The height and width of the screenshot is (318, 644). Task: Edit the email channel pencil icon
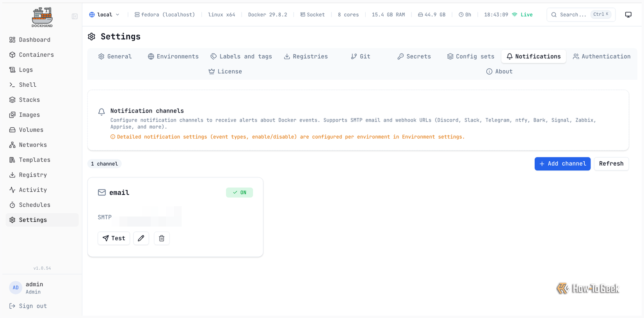click(141, 238)
